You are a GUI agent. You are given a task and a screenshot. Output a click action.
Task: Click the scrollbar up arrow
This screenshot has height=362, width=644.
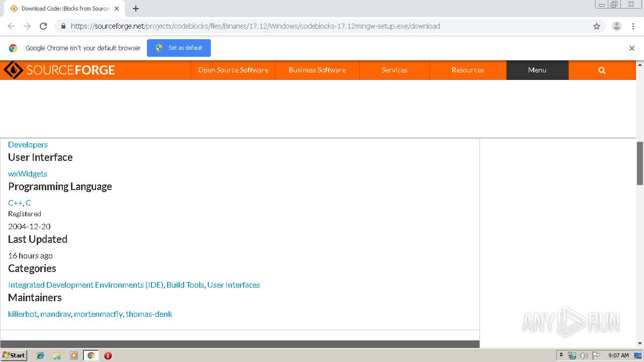tap(640, 64)
